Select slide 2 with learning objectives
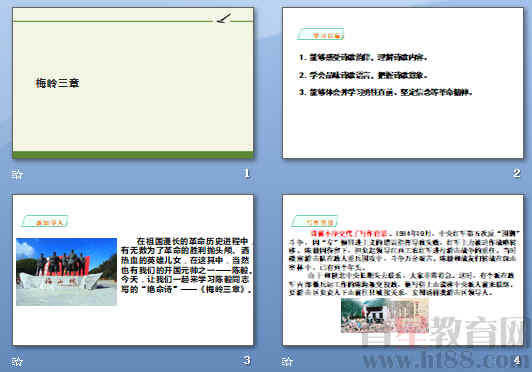This screenshot has height=372, width=532. pyautogui.click(x=403, y=83)
